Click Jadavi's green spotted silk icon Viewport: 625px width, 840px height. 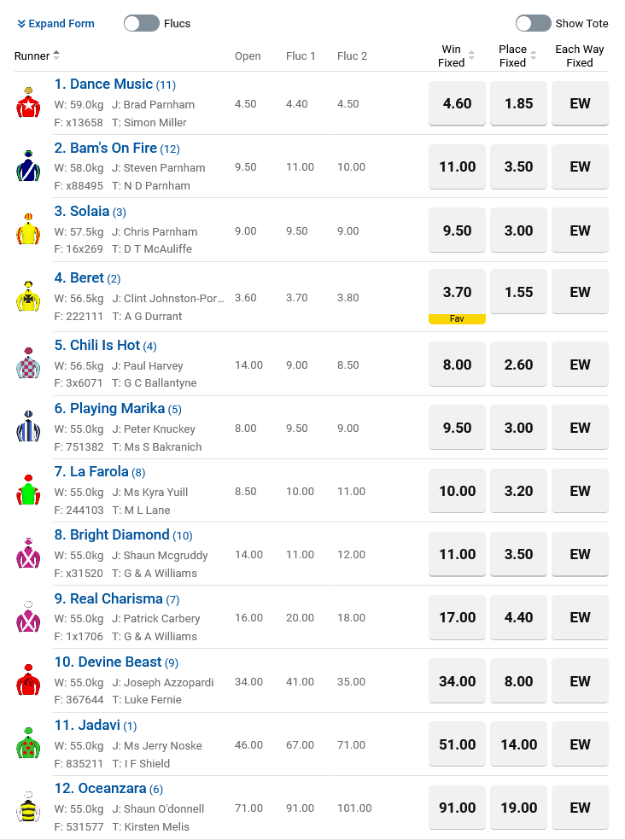point(28,744)
